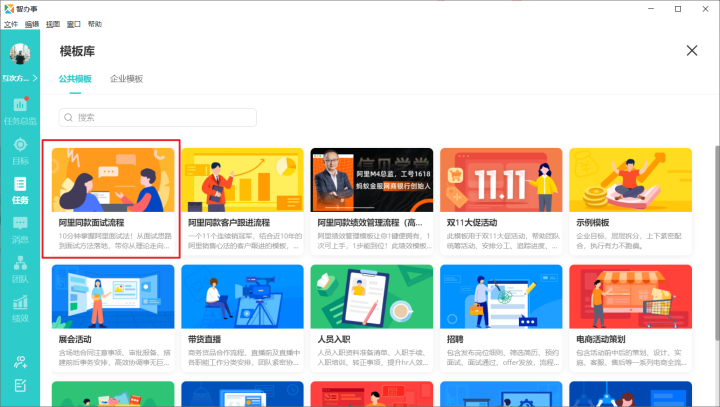Open the 阿里同款面试流程 template thumbnail

tap(113, 180)
